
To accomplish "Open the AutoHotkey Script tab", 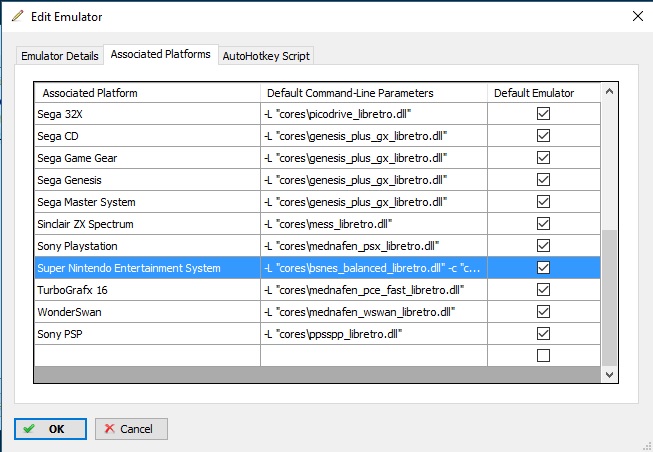I will tap(266, 56).
